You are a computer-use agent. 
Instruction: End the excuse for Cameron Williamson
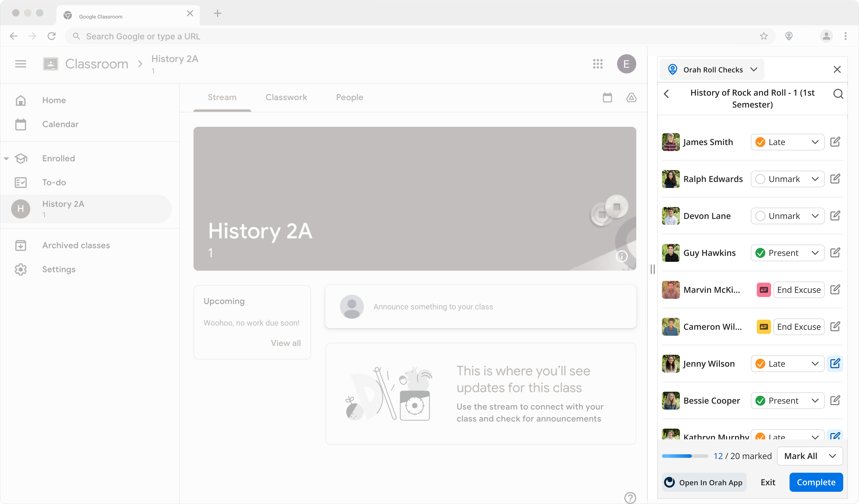tap(799, 326)
